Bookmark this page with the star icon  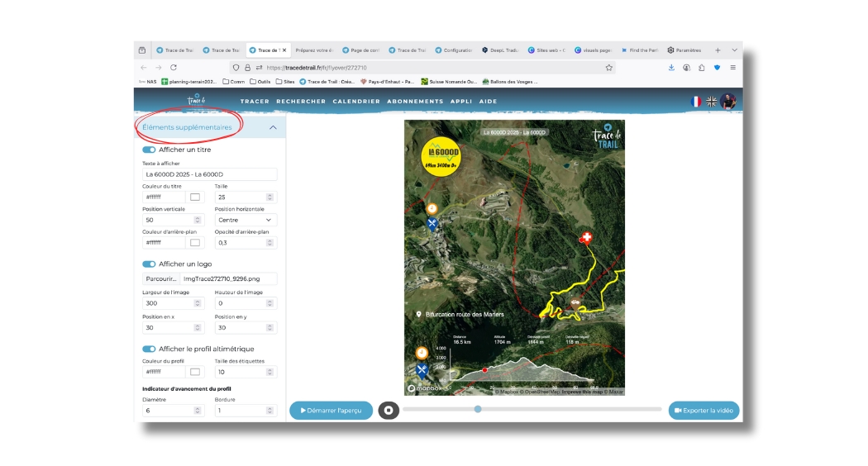point(609,68)
